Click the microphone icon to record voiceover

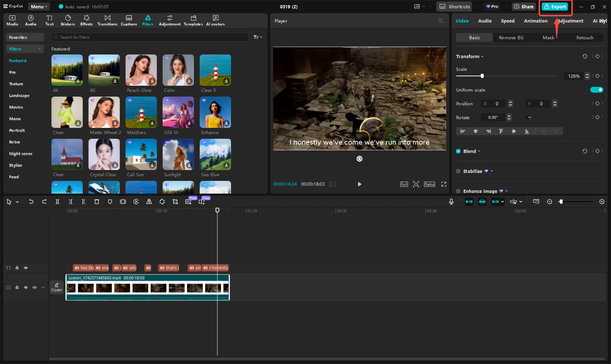pos(451,202)
